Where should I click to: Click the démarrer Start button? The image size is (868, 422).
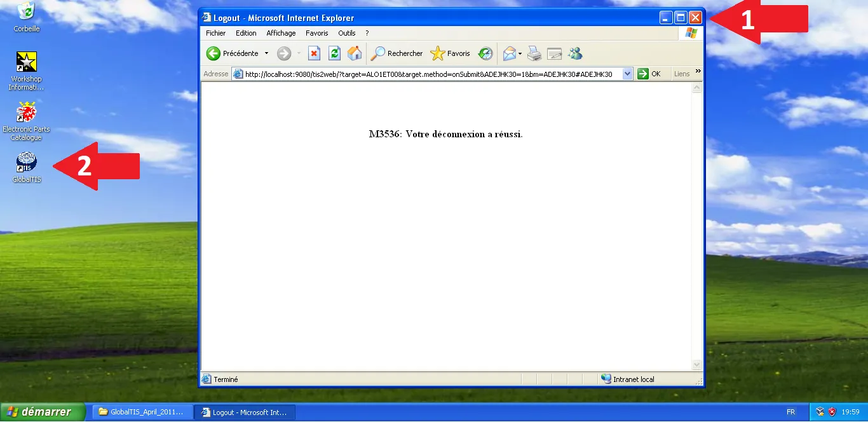click(x=43, y=412)
